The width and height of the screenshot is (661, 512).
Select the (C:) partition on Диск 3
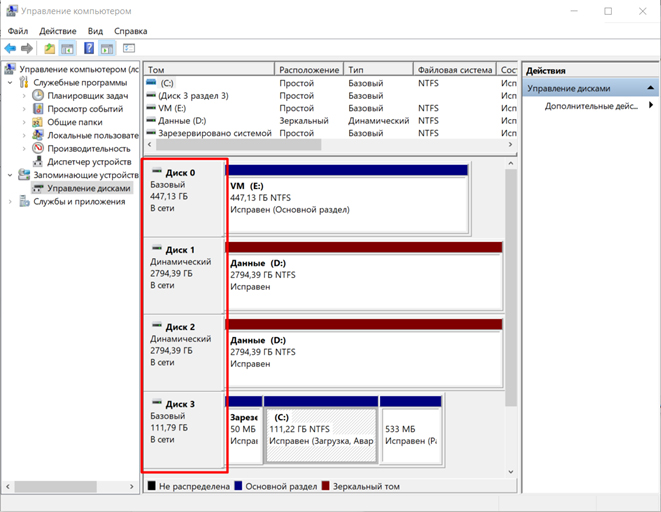pos(321,430)
